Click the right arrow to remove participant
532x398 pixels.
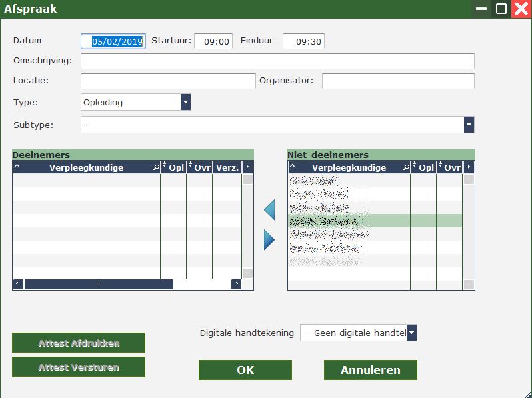click(269, 239)
